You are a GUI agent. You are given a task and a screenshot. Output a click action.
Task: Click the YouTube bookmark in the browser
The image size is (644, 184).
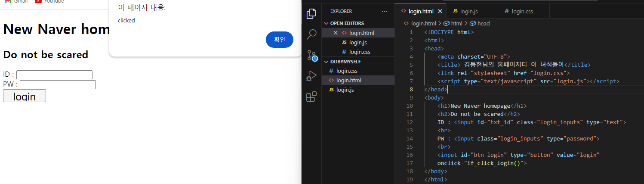49,2
